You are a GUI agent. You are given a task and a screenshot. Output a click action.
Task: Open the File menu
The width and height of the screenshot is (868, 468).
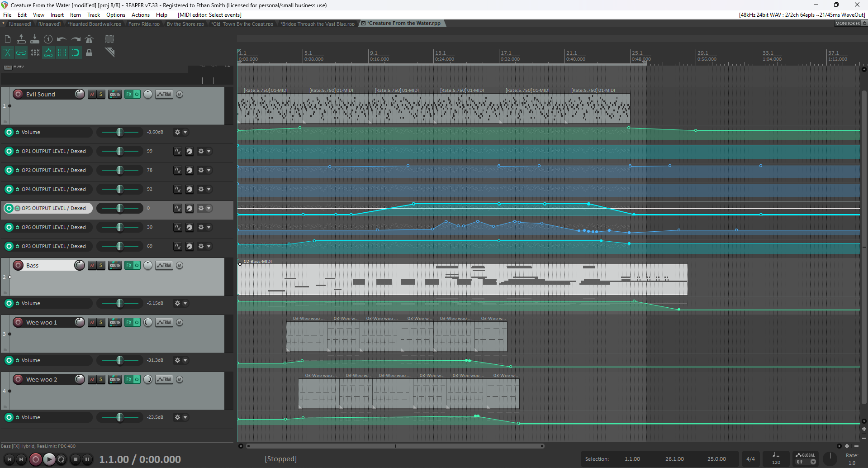(x=7, y=15)
